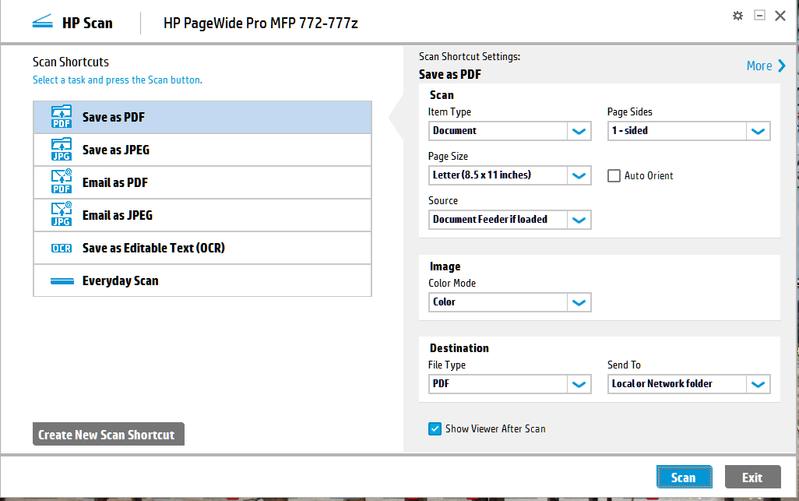Click the Scan button

point(684,477)
